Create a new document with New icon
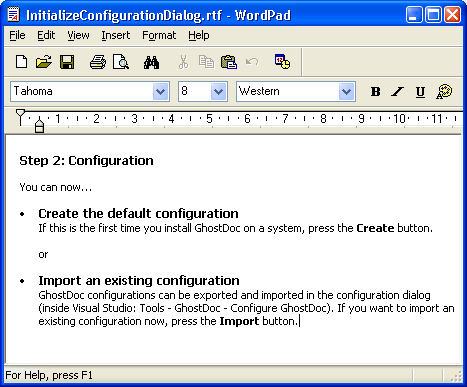 pos(22,62)
